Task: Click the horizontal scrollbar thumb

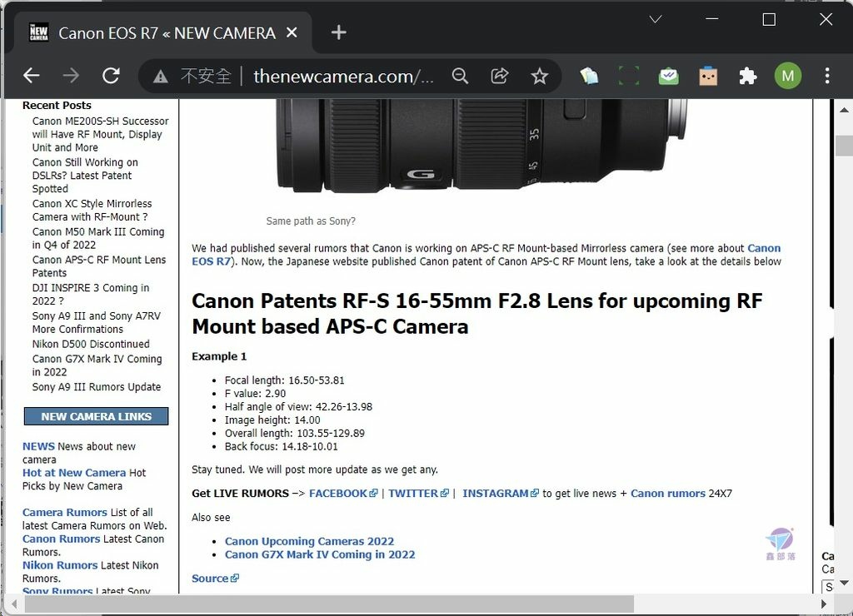Action: 329,604
